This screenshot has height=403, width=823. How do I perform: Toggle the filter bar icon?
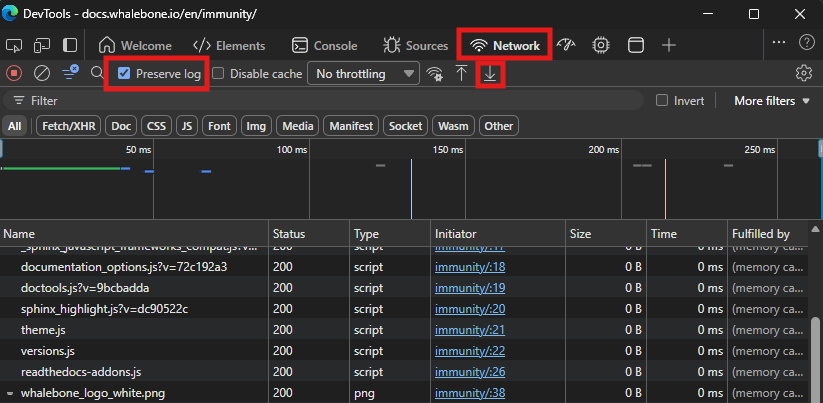coord(70,73)
